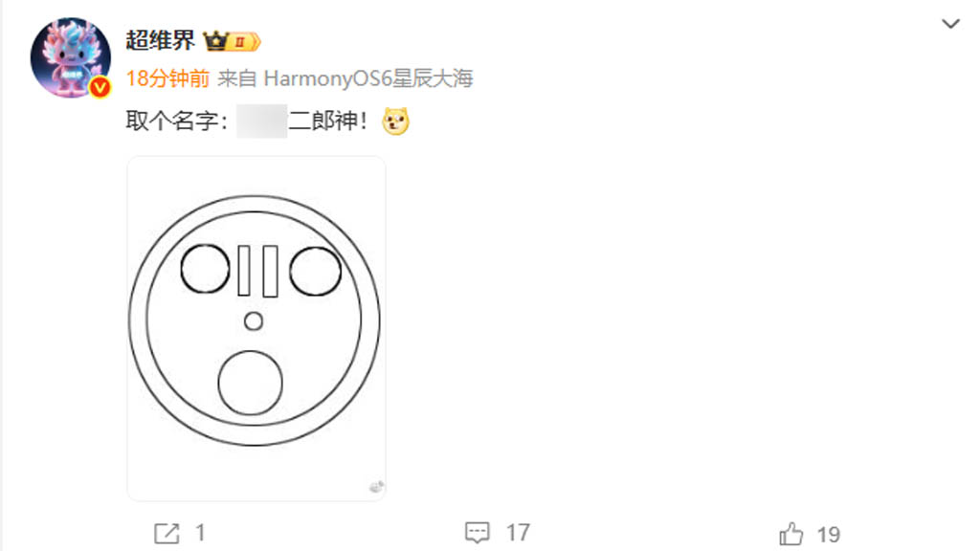
Task: Click the like count 19
Action: point(828,535)
